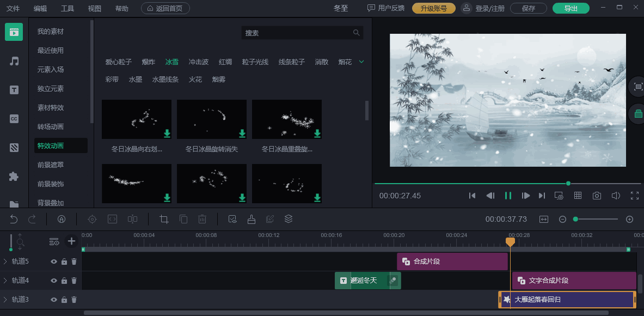Add a new track with plus button
This screenshot has height=316, width=644.
tap(71, 241)
